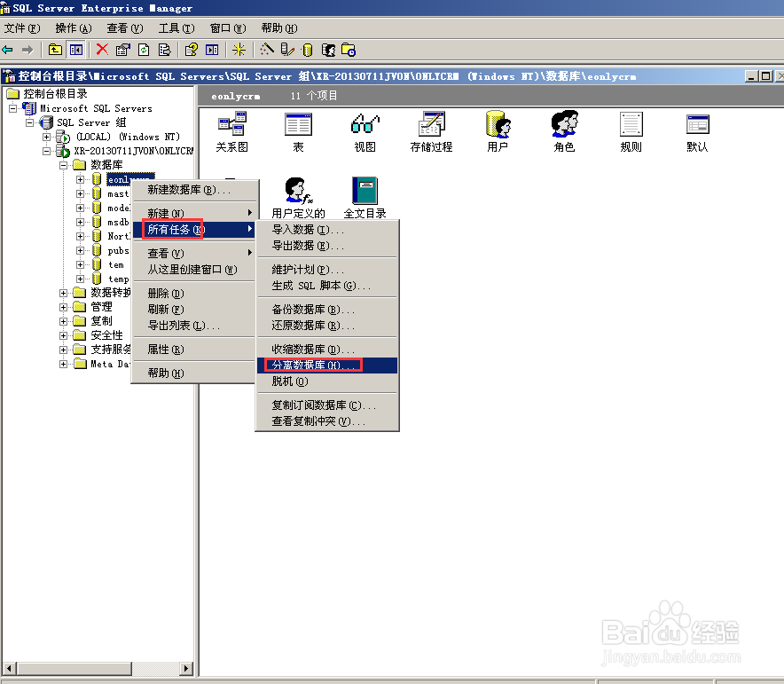Open the 新建(N) submenu

pyautogui.click(x=194, y=214)
